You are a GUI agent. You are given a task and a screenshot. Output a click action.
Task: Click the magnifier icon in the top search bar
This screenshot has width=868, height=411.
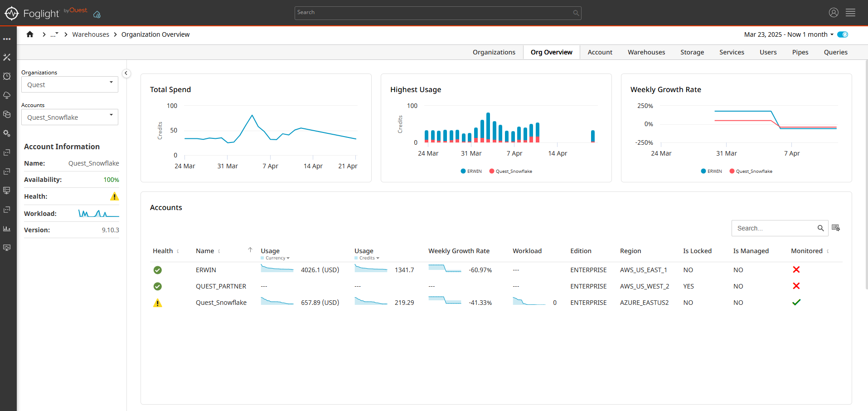(576, 13)
